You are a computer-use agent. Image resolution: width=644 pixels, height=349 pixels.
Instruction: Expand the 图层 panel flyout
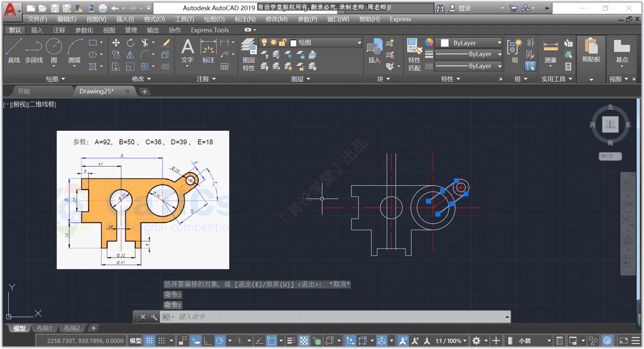pyautogui.click(x=301, y=79)
